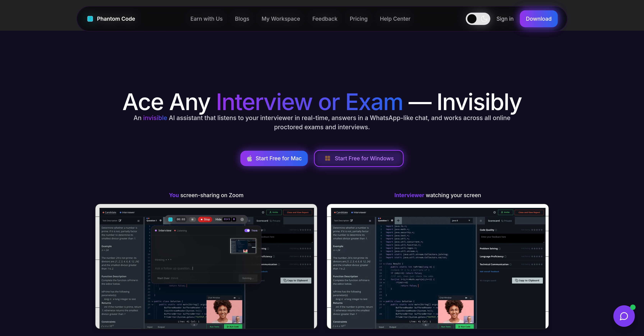Collapse the if block fold arrow, line 19

point(384,283)
